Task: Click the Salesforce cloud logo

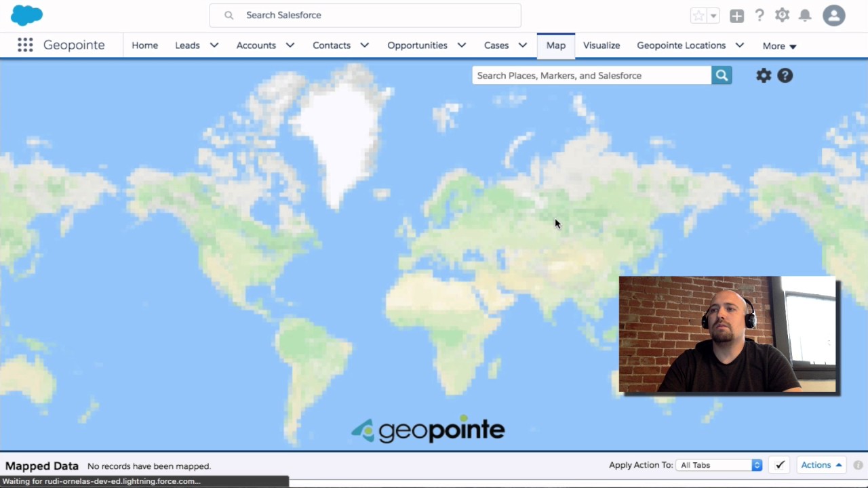Action: point(26,15)
